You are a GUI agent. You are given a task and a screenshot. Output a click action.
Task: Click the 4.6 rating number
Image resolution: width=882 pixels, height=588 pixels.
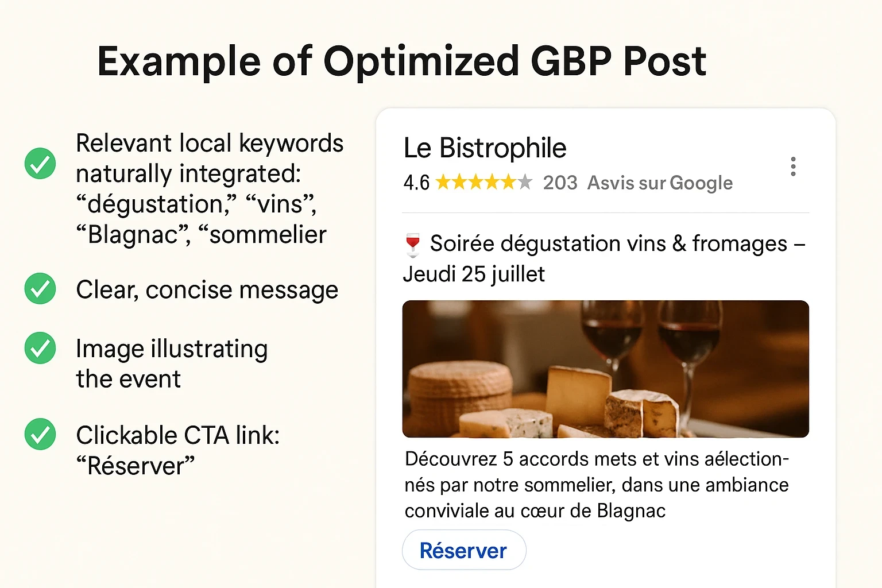(416, 183)
